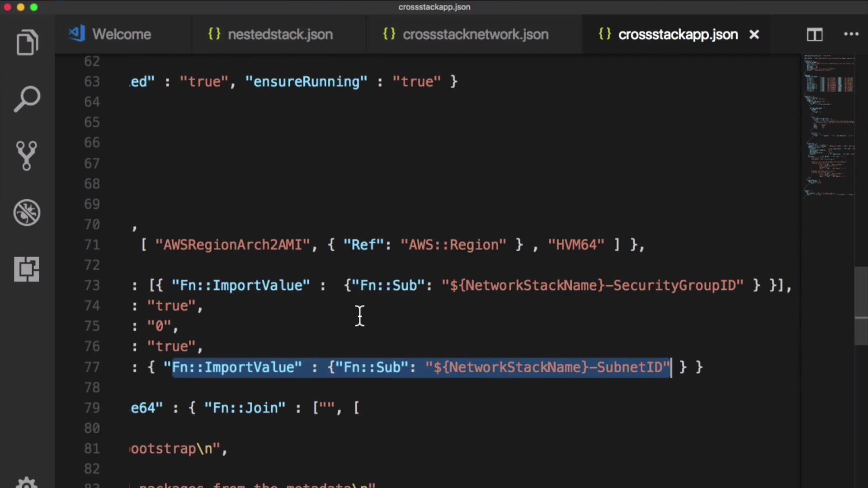Switch to crossstacknetwork.json tab

(x=475, y=34)
